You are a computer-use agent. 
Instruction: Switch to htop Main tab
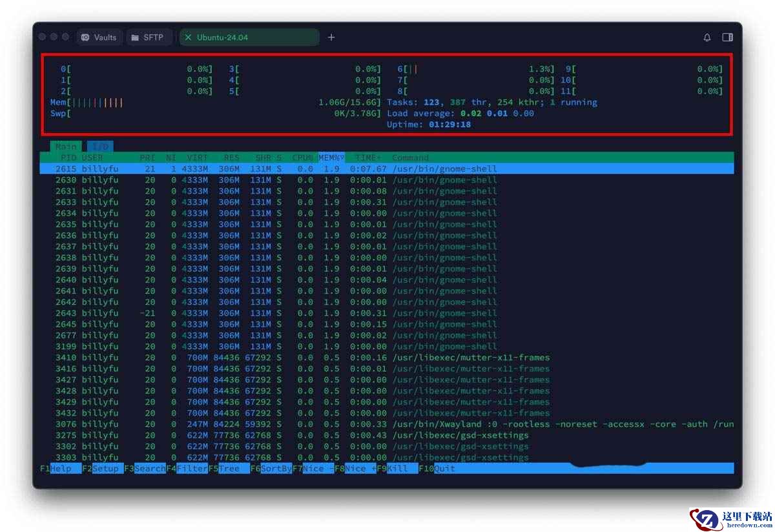click(x=66, y=147)
